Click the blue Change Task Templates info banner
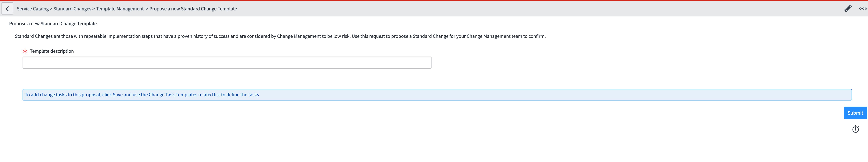 (437, 95)
